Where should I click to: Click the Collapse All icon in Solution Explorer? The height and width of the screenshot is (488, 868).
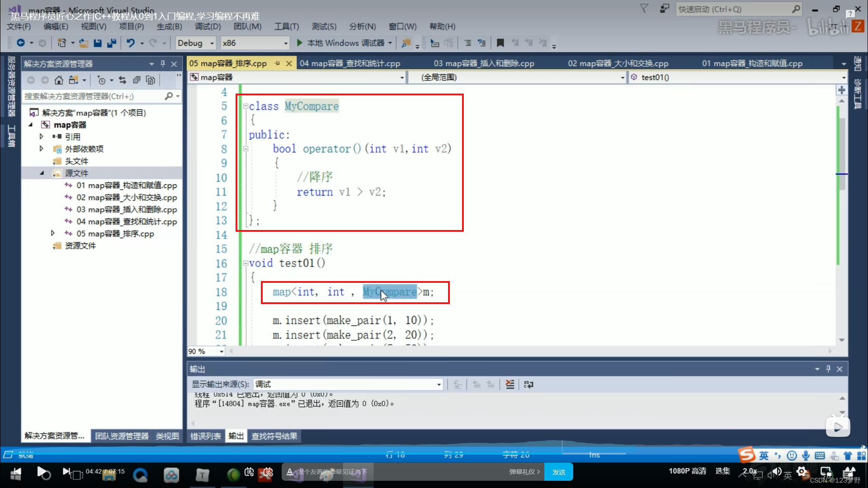(137, 80)
